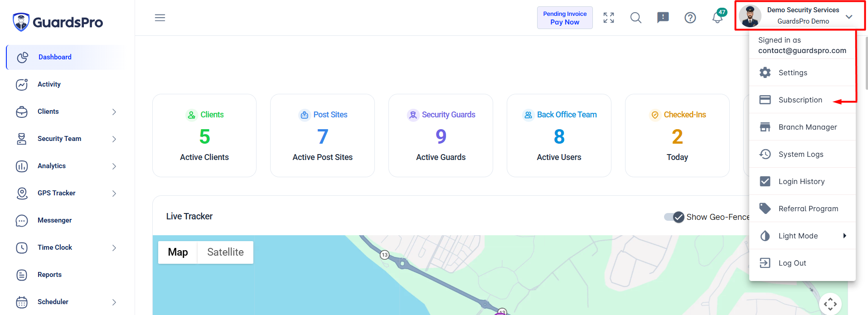Open notifications bell with 47 badge
The width and height of the screenshot is (868, 315).
tap(719, 16)
